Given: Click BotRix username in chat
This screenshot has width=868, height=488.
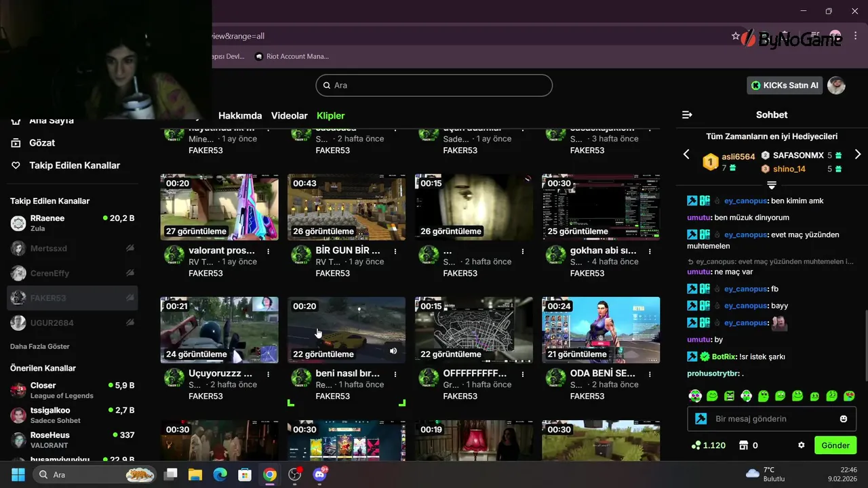Looking at the screenshot, I should coord(724,357).
